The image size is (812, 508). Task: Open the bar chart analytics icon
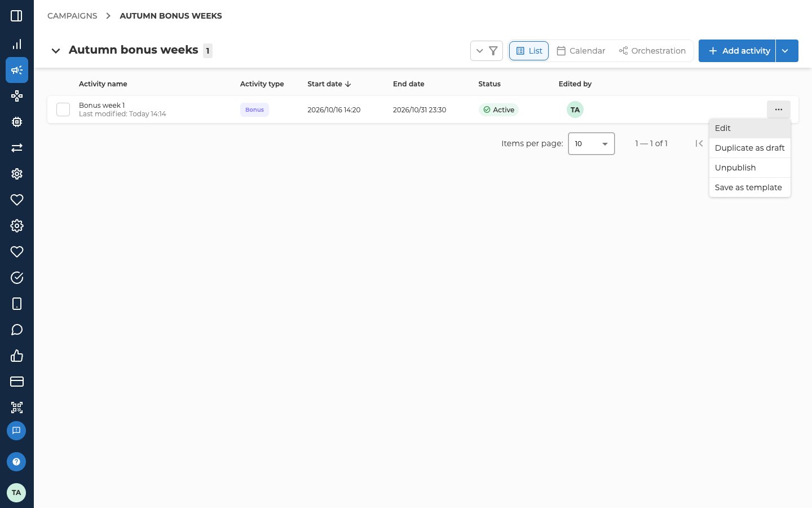click(x=17, y=44)
